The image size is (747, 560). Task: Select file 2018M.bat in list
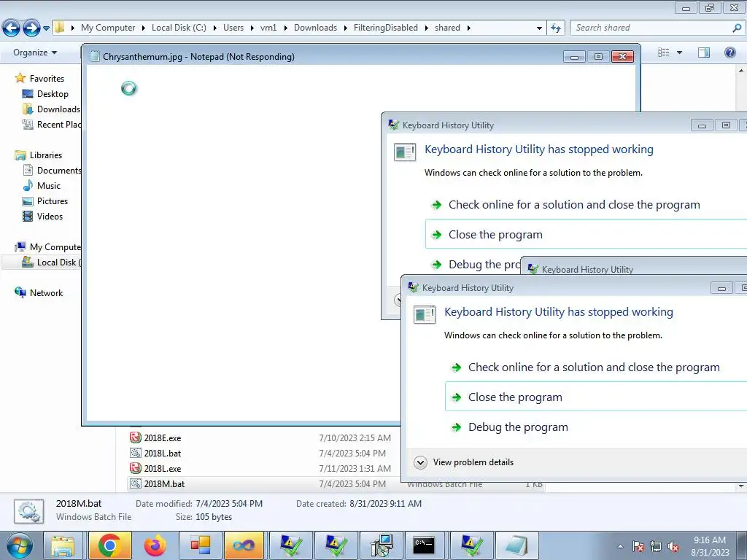[x=164, y=484]
